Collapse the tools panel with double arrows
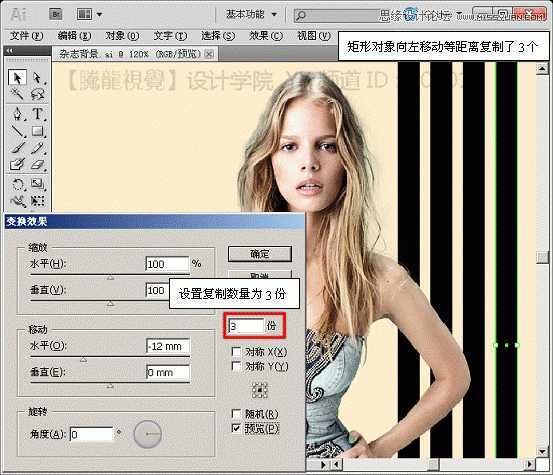This screenshot has width=553, height=475. (x=10, y=51)
